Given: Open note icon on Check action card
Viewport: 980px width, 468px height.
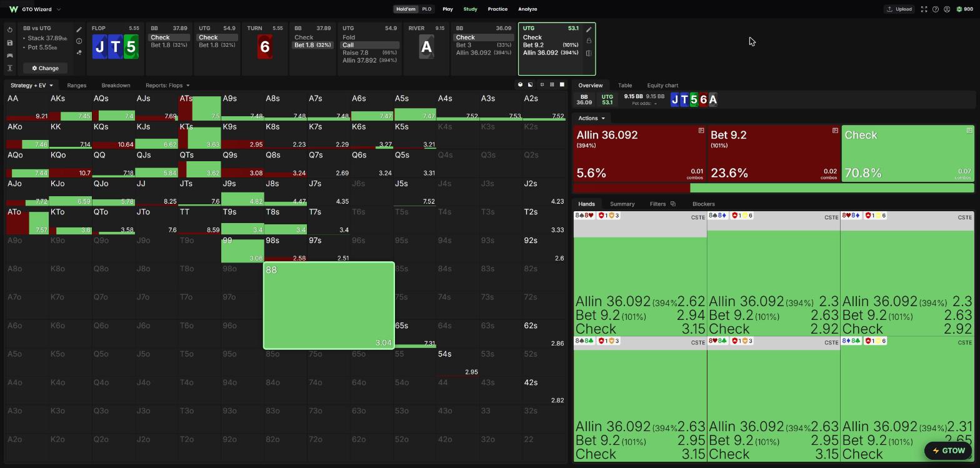Looking at the screenshot, I should coord(969,131).
